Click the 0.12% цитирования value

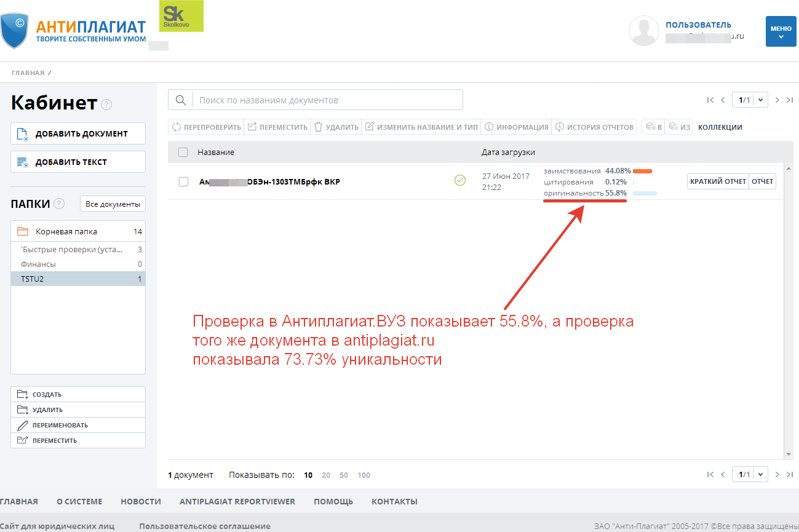[616, 181]
